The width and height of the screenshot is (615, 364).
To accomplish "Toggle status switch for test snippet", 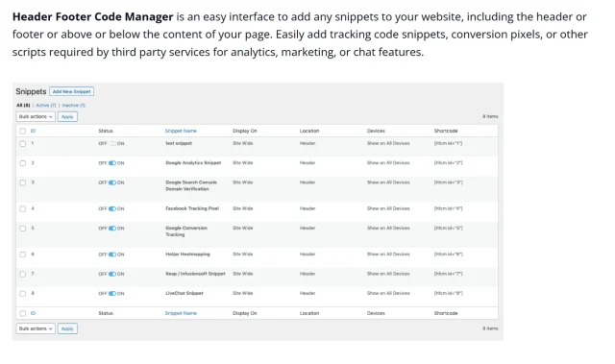I will pyautogui.click(x=112, y=143).
